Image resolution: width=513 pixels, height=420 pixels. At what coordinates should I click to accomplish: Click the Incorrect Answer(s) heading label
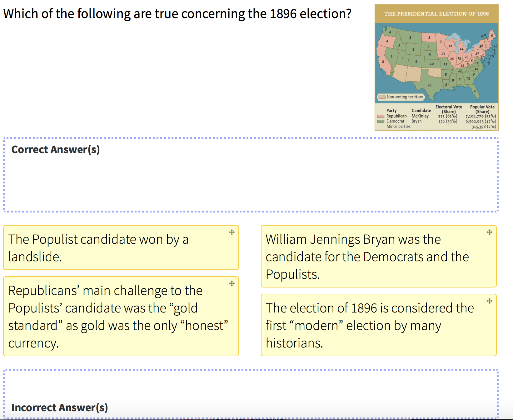(60, 407)
